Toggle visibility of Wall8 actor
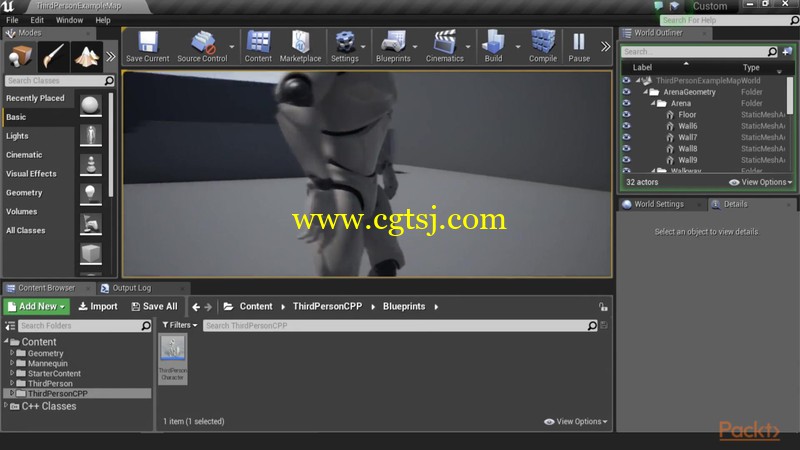Screen dimensions: 800x450 coord(627,148)
